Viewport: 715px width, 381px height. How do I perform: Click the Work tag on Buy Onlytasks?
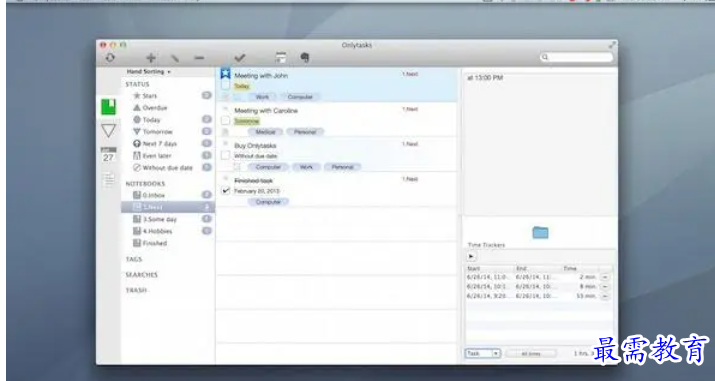pos(306,167)
